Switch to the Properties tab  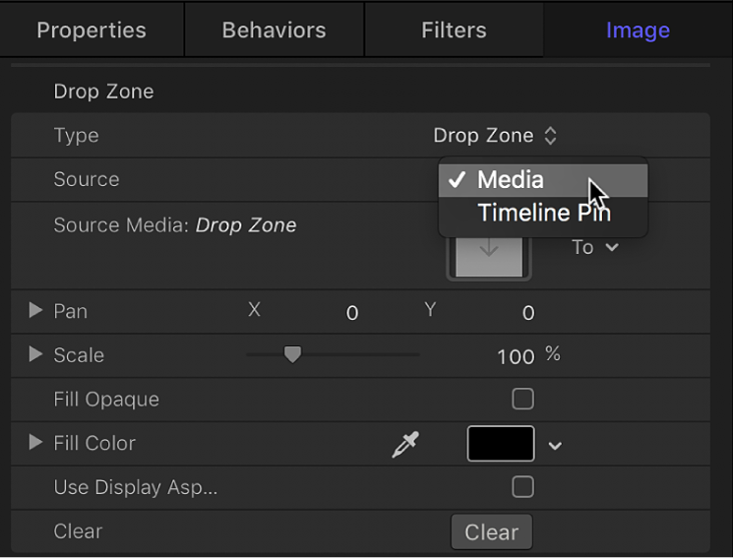92,31
